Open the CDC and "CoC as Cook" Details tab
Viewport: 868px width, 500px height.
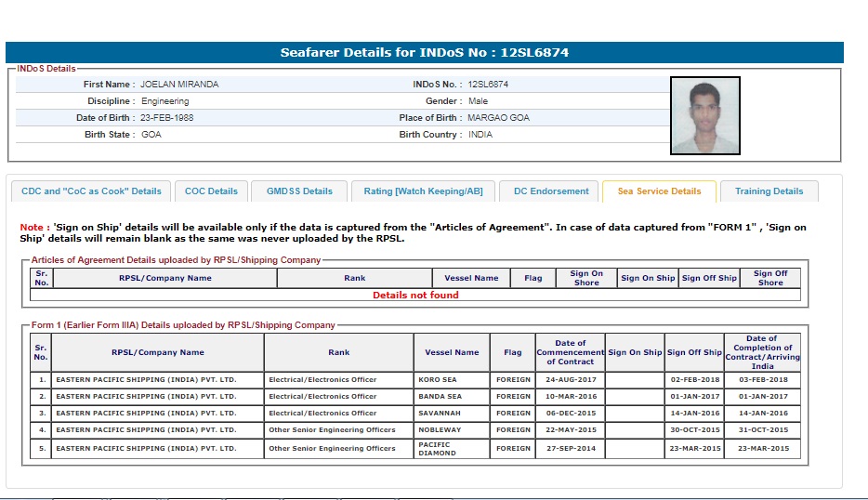91,191
